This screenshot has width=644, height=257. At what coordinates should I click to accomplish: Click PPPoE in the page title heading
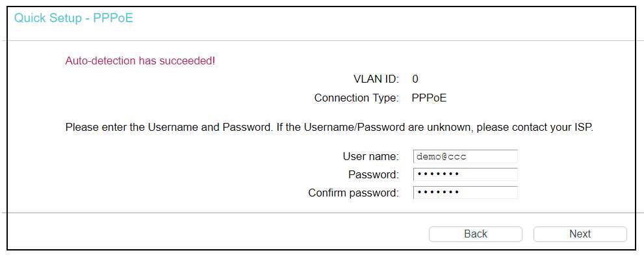click(113, 18)
